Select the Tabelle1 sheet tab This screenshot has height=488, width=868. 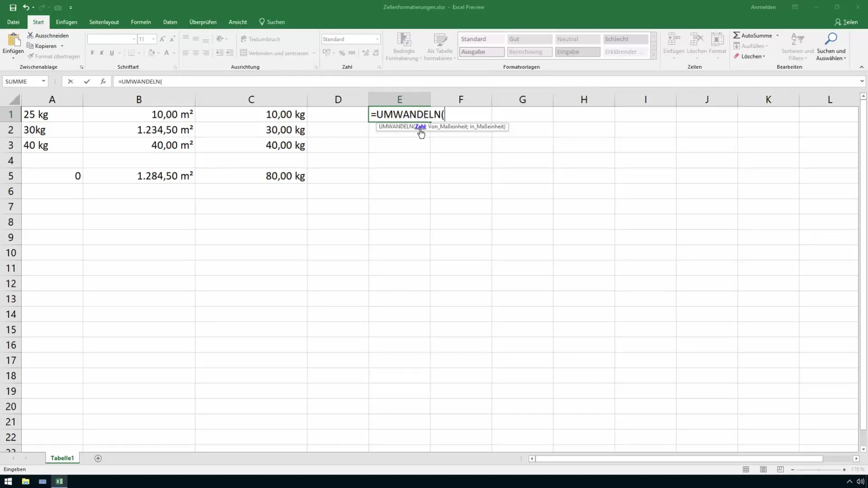coord(62,458)
